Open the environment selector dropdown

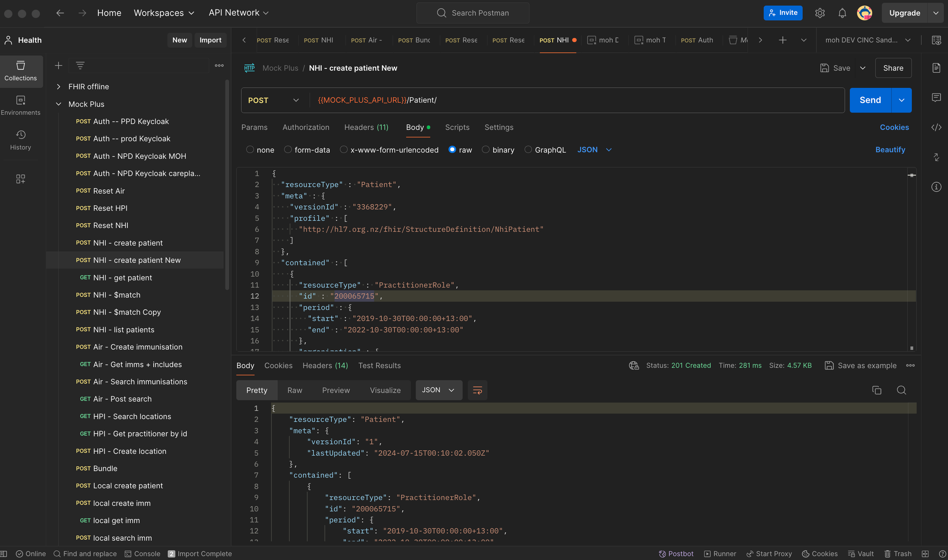click(x=868, y=40)
